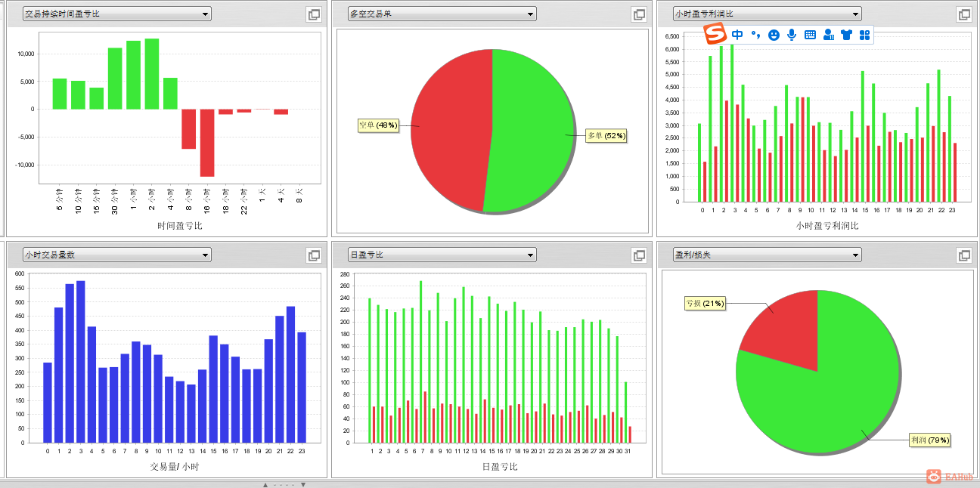
Task: Open the Sogou user account icon
Action: 828,35
